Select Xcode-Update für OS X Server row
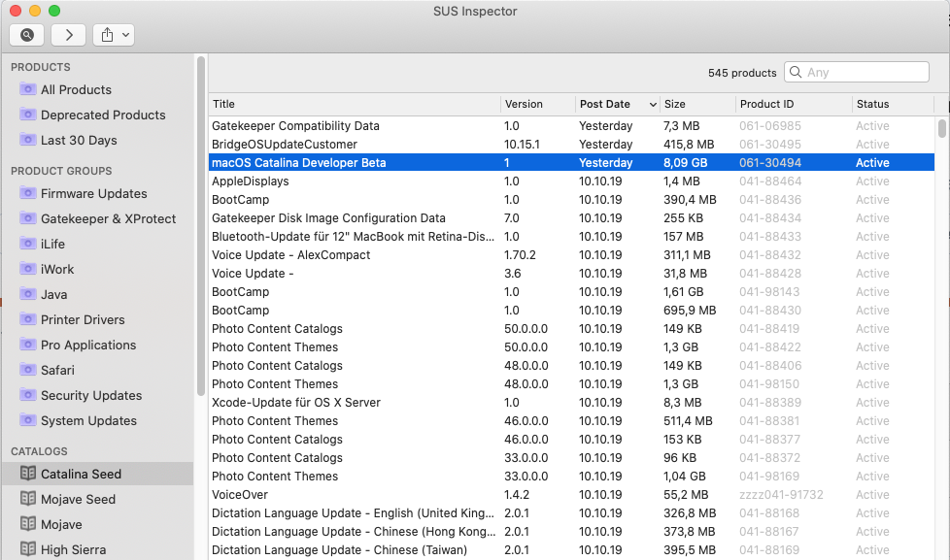The image size is (950, 560). (571, 403)
